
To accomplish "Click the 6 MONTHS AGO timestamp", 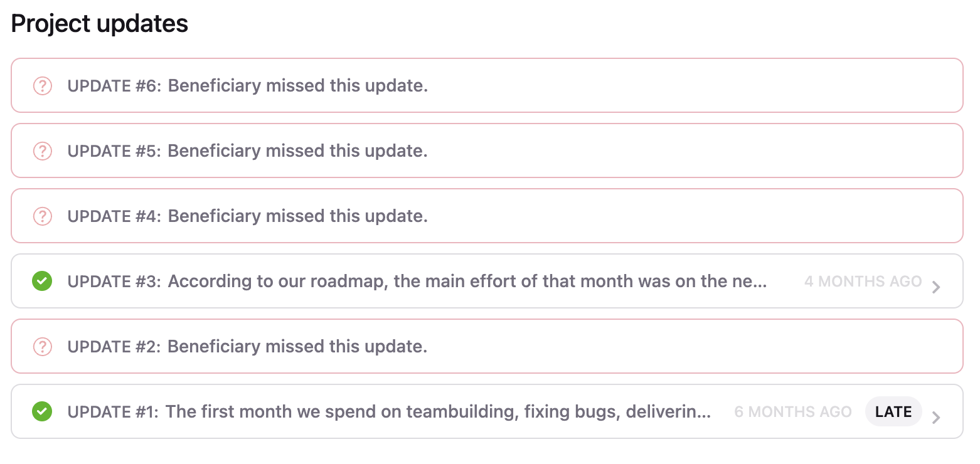I will (x=793, y=412).
